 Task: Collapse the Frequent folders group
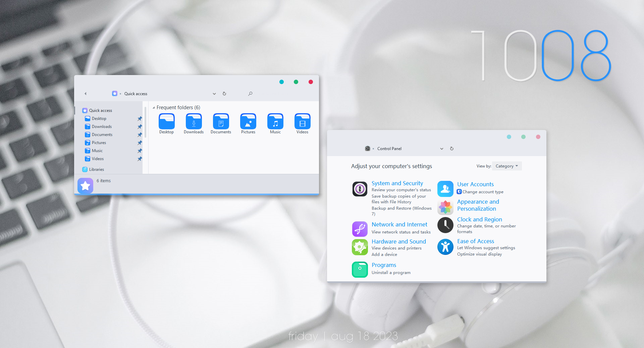click(x=154, y=108)
